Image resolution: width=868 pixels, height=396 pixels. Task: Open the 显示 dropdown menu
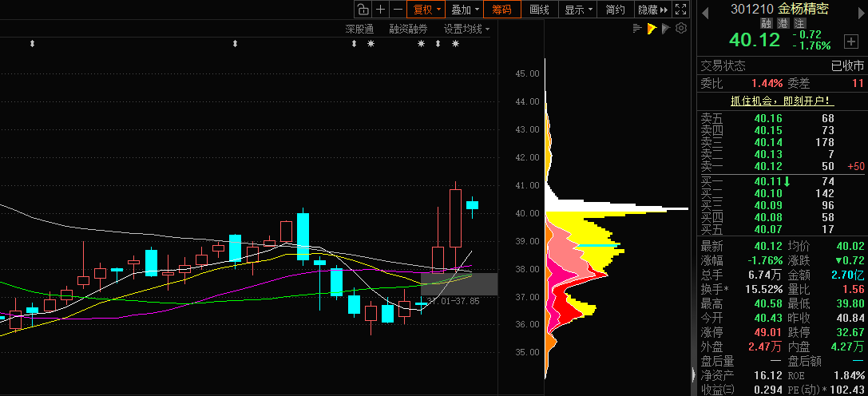[x=578, y=10]
